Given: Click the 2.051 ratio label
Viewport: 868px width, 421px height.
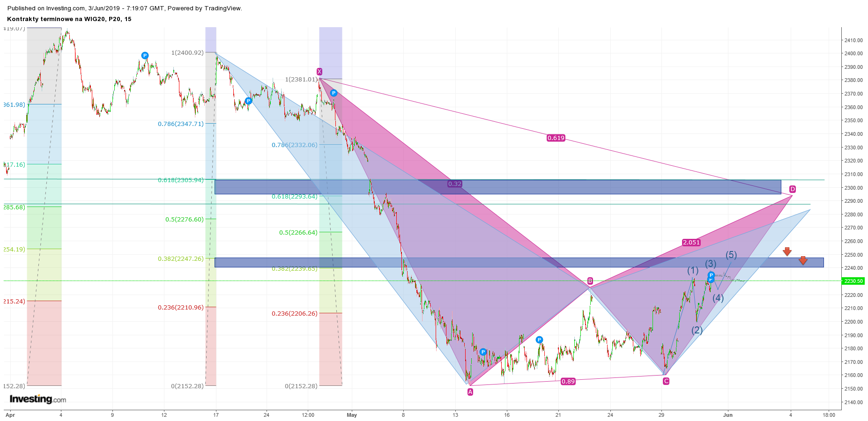Looking at the screenshot, I should pyautogui.click(x=691, y=243).
